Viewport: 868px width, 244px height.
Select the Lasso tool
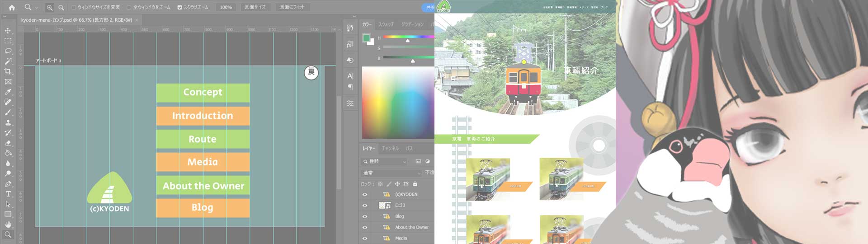8,51
